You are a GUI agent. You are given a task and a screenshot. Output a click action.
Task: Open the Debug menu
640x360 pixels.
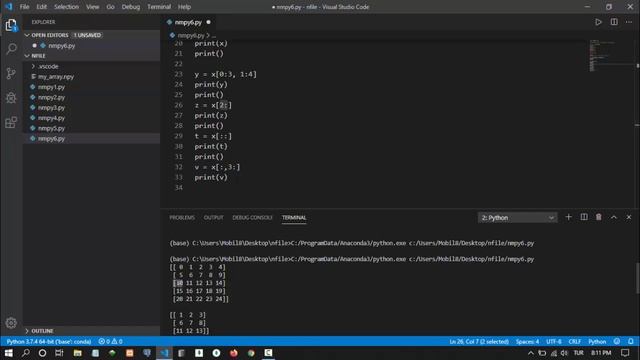[x=131, y=7]
